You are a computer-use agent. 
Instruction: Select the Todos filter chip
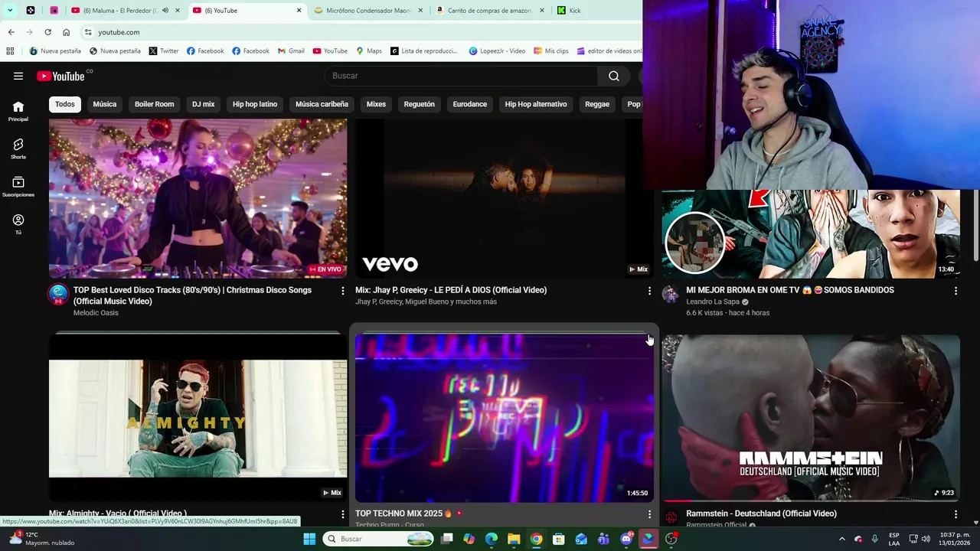(x=65, y=104)
